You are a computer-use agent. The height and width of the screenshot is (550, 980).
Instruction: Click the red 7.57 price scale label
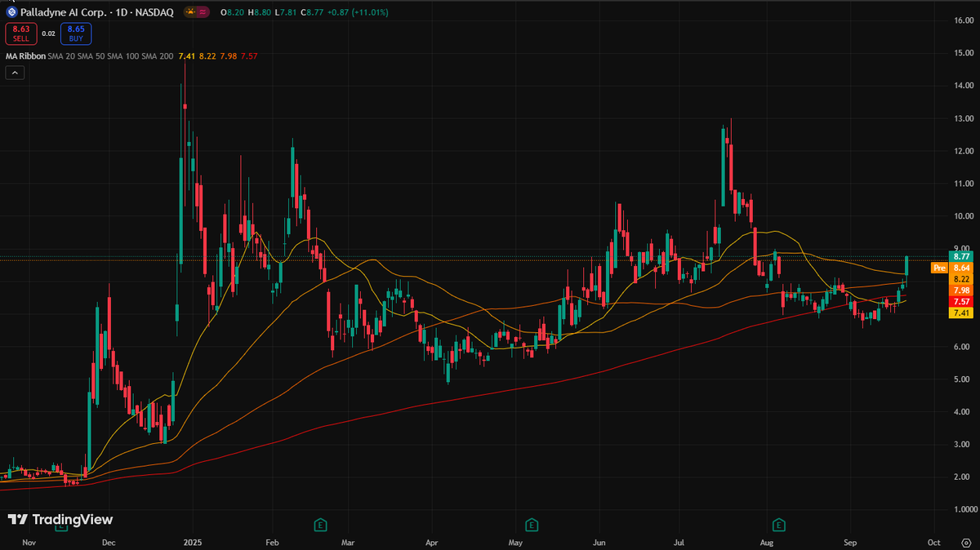pos(961,301)
